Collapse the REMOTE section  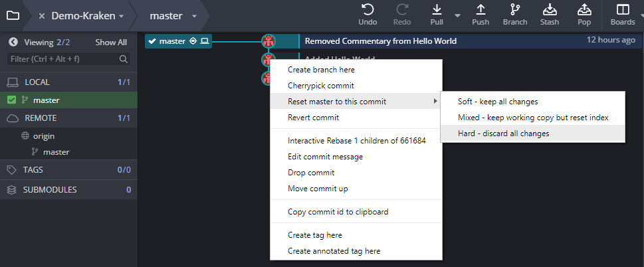point(69,118)
